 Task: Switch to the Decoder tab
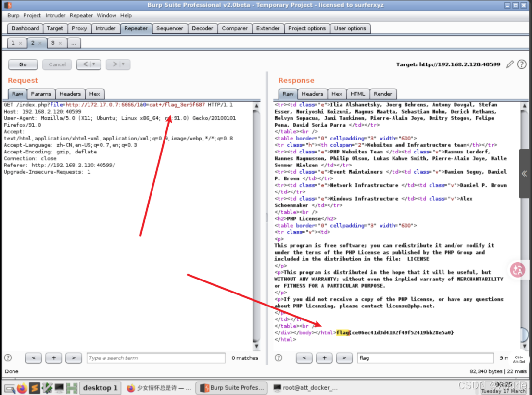pos(202,28)
